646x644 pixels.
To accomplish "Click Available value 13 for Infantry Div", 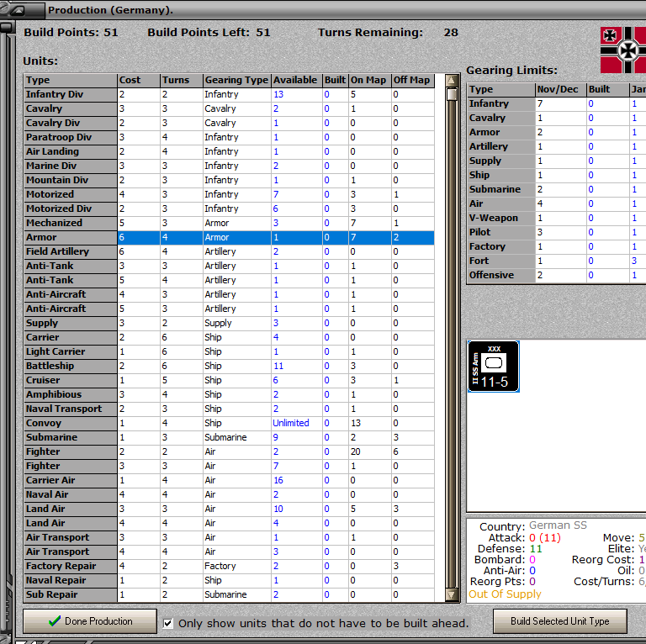I will click(x=278, y=94).
